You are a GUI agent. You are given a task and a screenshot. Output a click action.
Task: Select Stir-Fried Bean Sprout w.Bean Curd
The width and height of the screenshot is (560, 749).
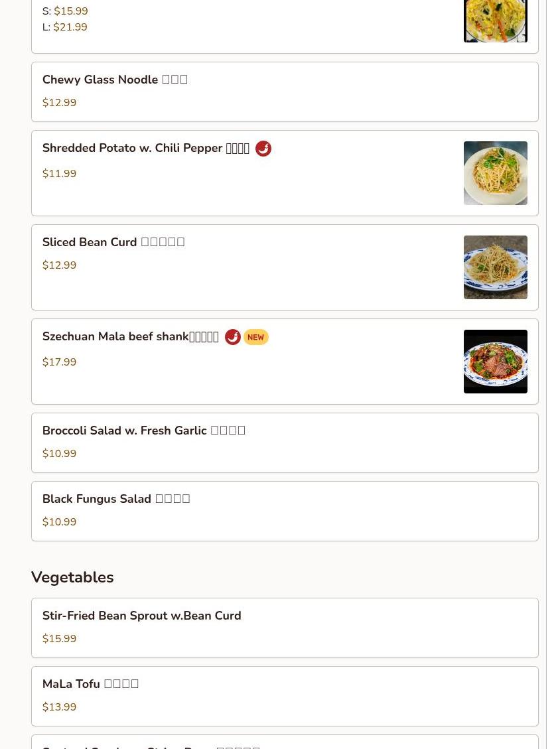(285, 628)
